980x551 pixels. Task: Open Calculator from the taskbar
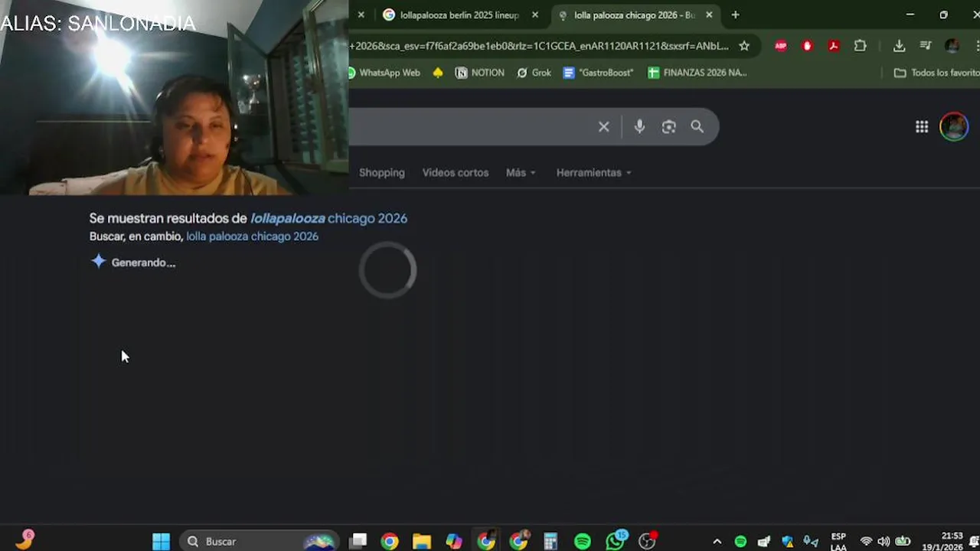tap(550, 541)
